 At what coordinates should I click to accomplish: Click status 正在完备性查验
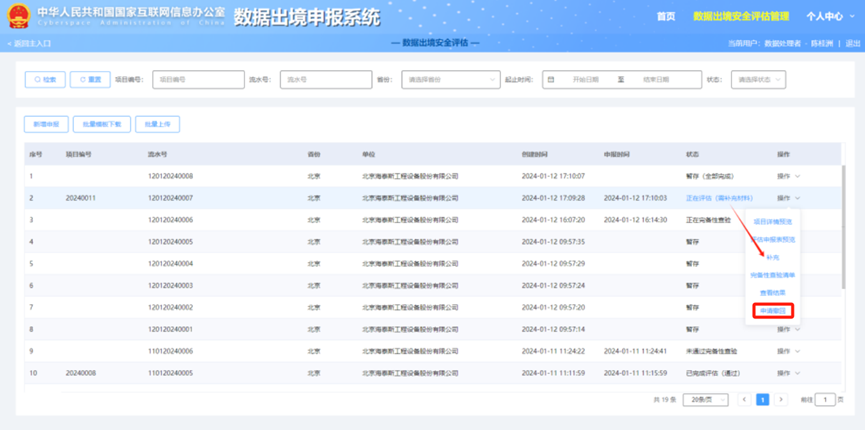coord(708,220)
